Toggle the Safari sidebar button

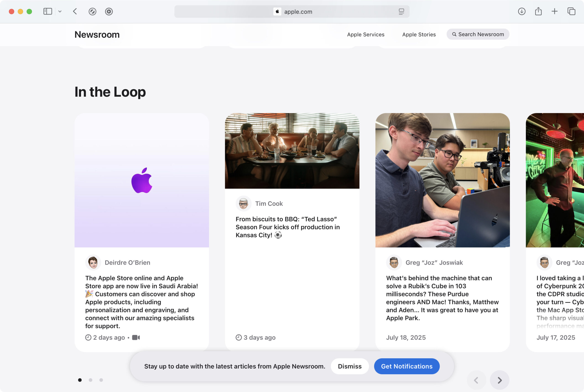pyautogui.click(x=47, y=11)
